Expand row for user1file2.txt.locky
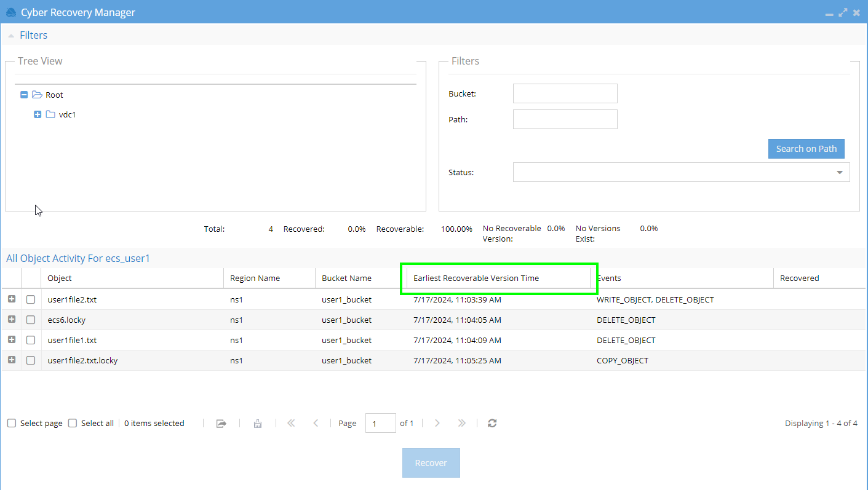 coord(11,360)
